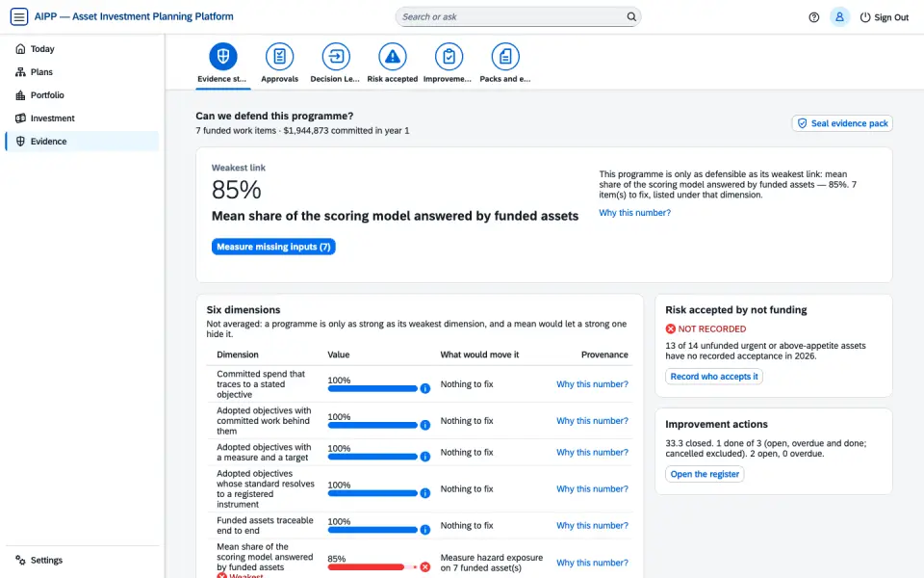Click the Investment money icon
The height and width of the screenshot is (578, 924).
(20, 118)
